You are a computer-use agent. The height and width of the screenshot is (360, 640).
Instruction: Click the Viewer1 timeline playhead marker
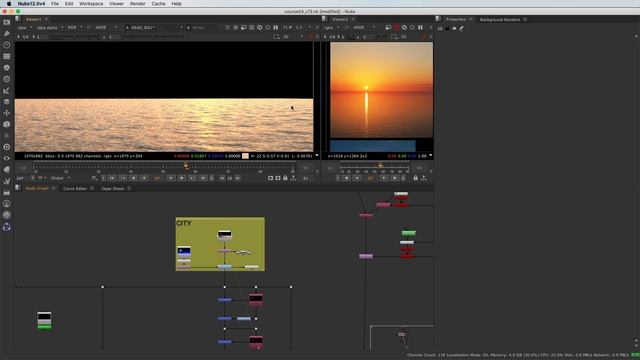[x=186, y=165]
